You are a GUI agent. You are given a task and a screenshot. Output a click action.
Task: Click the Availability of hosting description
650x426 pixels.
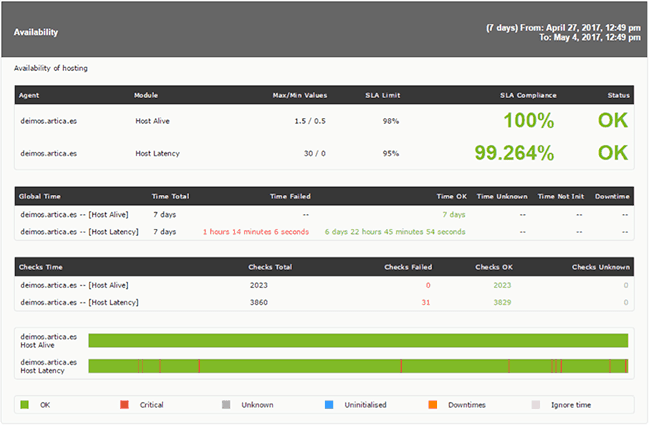(51, 68)
